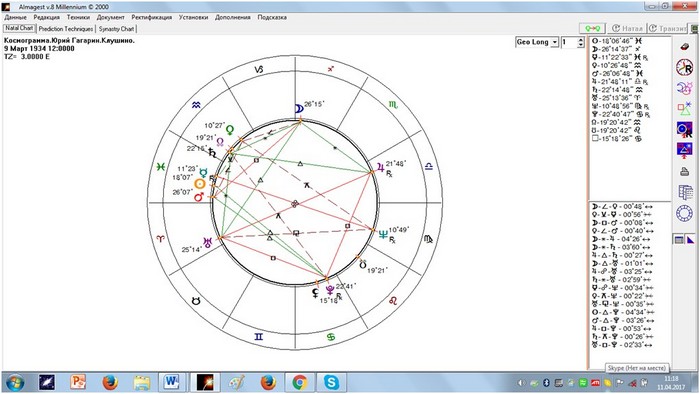Open Microsoft Word from the taskbar
This screenshot has width=700, height=394.
coord(171,382)
